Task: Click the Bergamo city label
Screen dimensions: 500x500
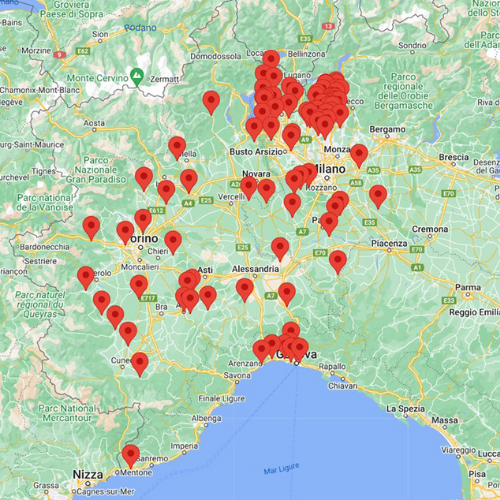Action: (387, 129)
